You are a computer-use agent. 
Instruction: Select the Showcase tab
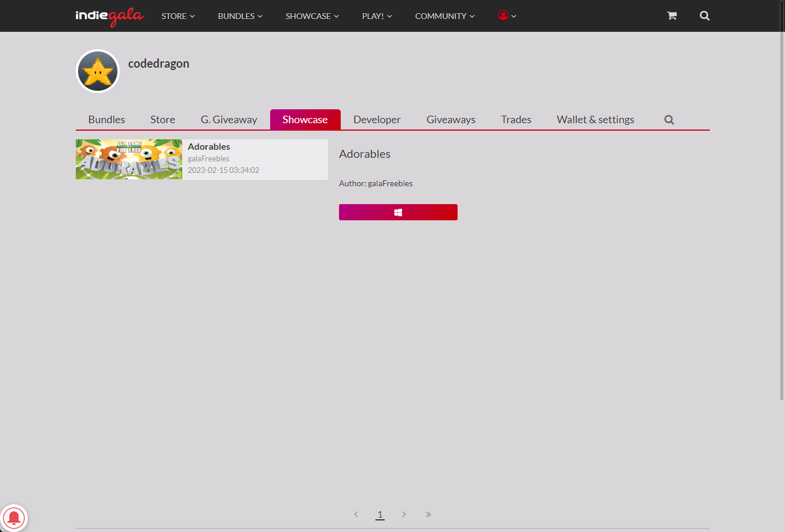305,120
